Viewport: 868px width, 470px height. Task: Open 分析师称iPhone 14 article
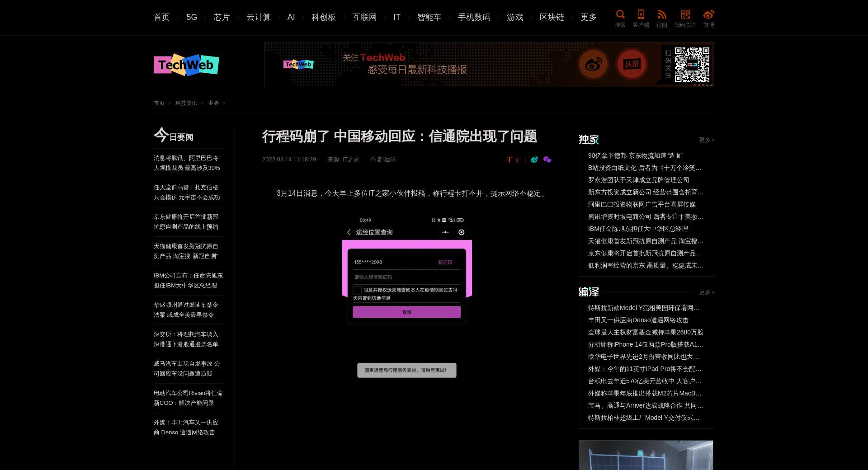pyautogui.click(x=646, y=344)
